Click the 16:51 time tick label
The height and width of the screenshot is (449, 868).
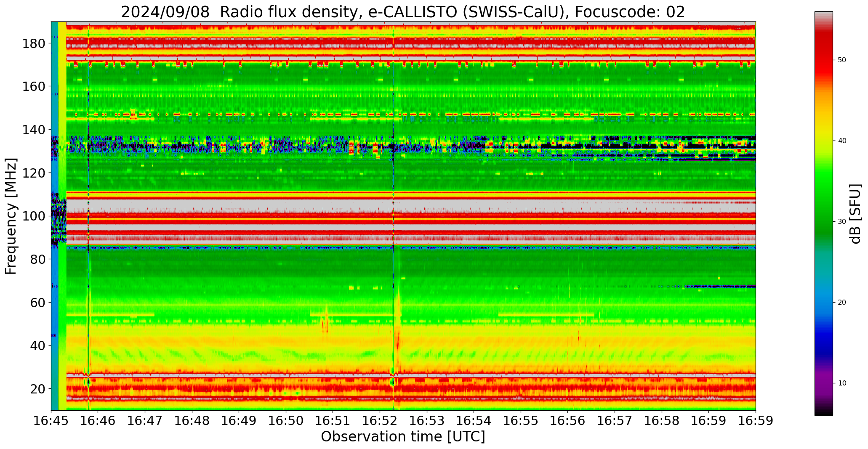333,421
